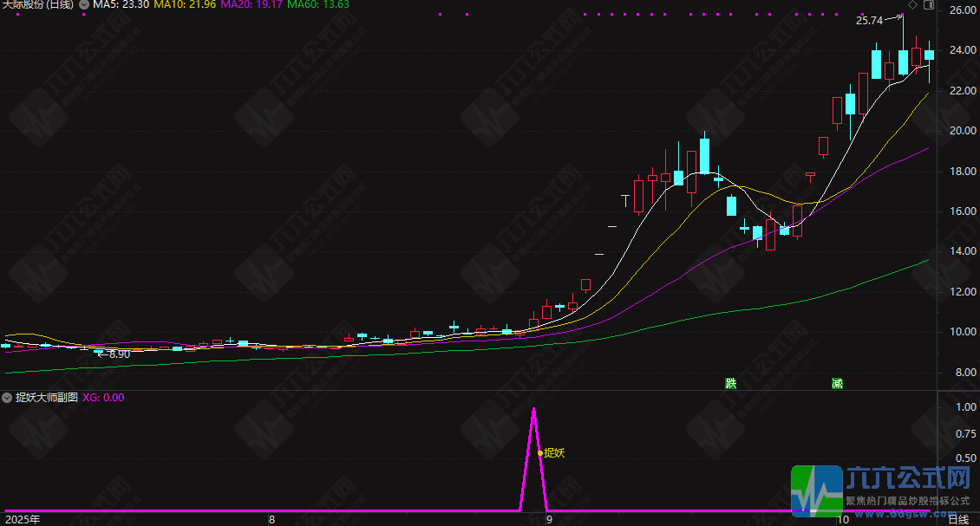980x526 pixels.
Task: Expand the main chart indicator dropdown arrow
Action: [x=83, y=5]
